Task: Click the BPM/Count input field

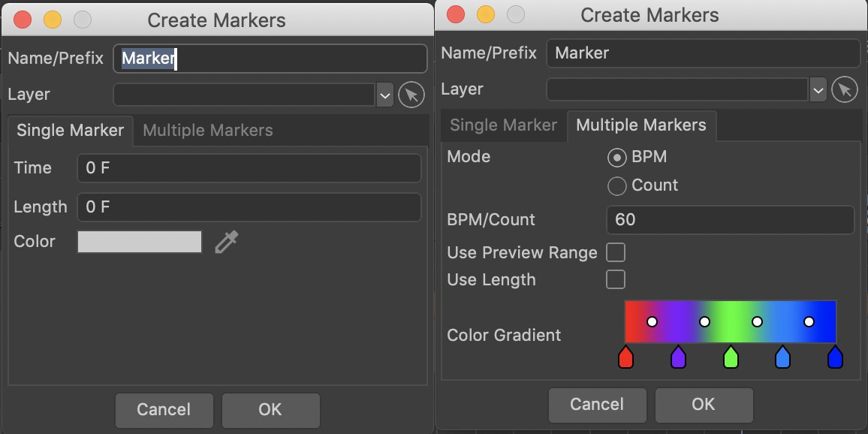Action: (x=730, y=220)
